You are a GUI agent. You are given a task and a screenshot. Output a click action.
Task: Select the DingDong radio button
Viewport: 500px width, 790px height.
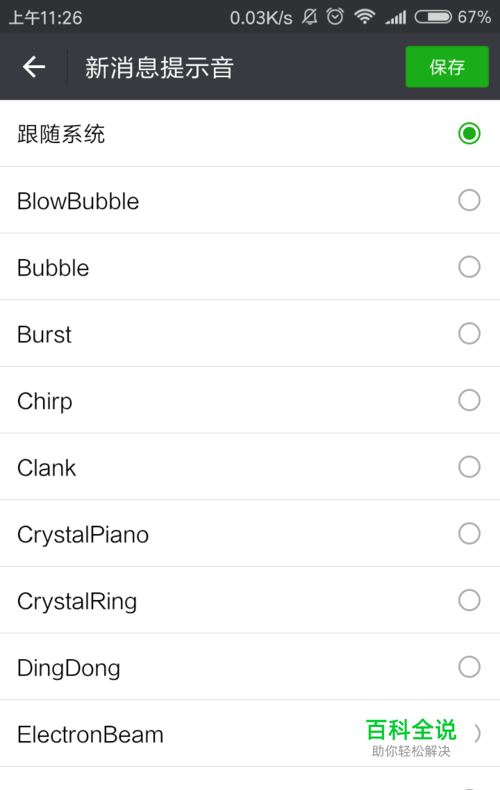[x=469, y=667]
